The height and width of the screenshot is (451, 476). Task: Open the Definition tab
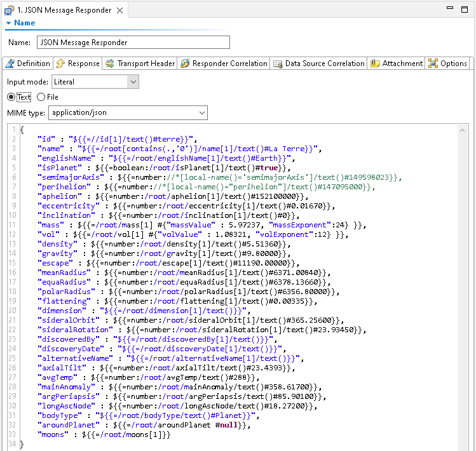click(x=28, y=64)
